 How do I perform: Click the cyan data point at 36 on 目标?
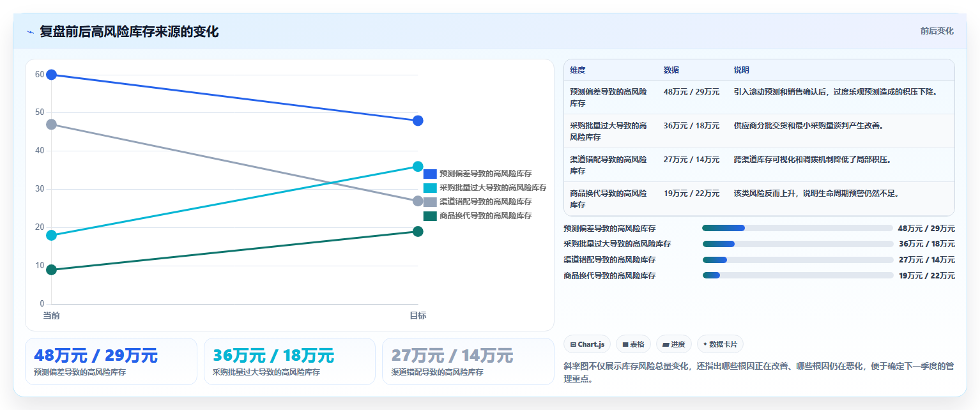(x=418, y=167)
